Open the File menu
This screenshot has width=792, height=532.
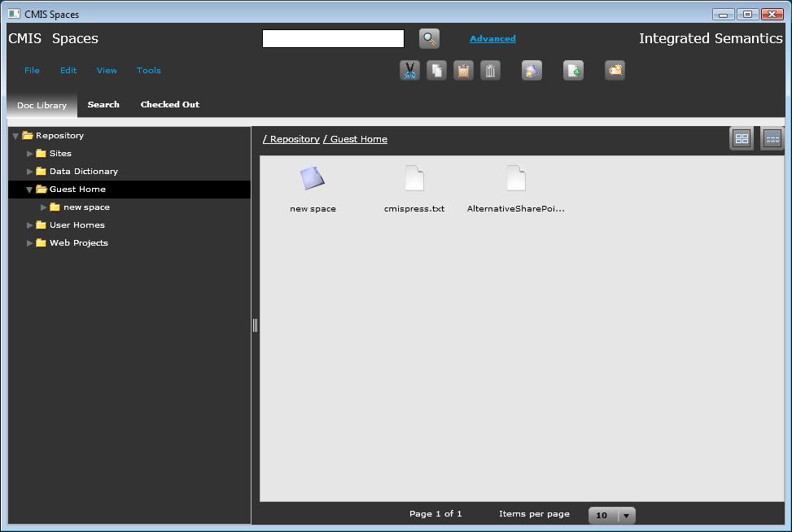(x=32, y=71)
